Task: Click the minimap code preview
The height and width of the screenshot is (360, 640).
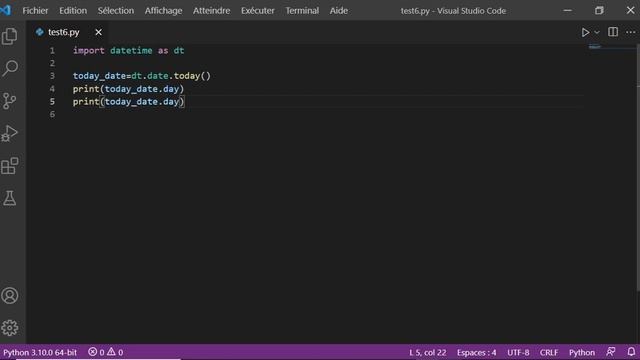Action: pos(595,47)
